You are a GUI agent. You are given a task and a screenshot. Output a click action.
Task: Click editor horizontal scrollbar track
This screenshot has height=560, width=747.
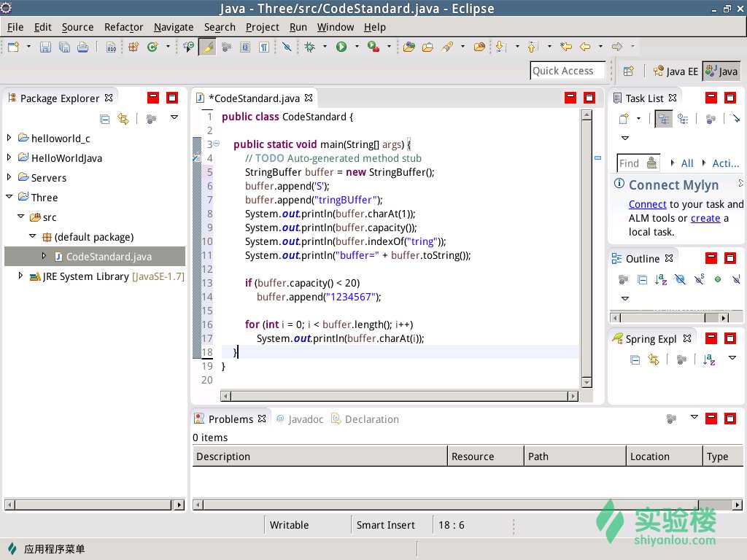[x=399, y=396]
